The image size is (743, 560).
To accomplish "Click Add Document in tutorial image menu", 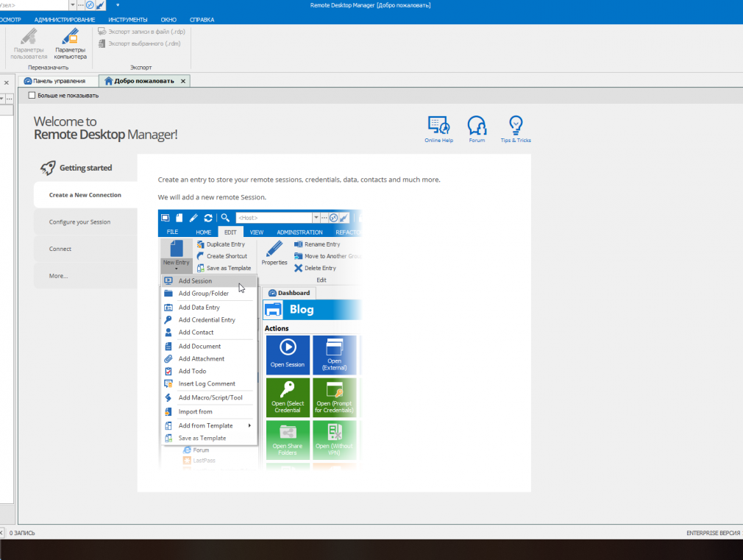I will (x=210, y=347).
